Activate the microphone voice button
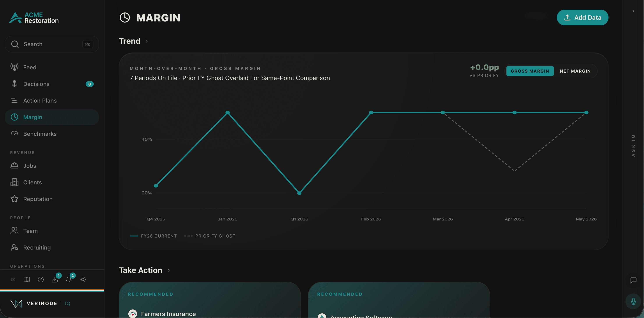 pos(633,301)
